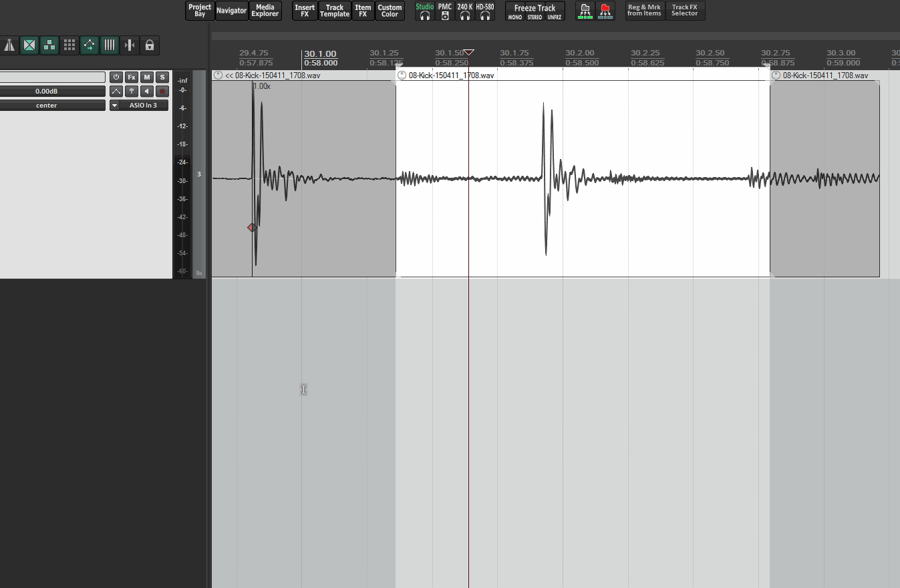Open Project Bay
Image resolution: width=900 pixels, height=588 pixels.
coord(200,11)
